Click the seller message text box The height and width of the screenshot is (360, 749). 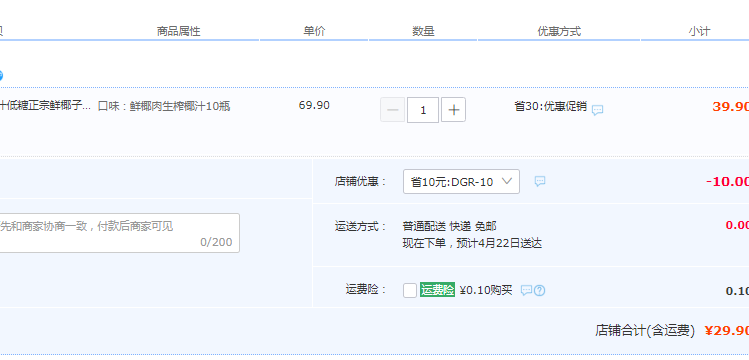[x=119, y=233]
